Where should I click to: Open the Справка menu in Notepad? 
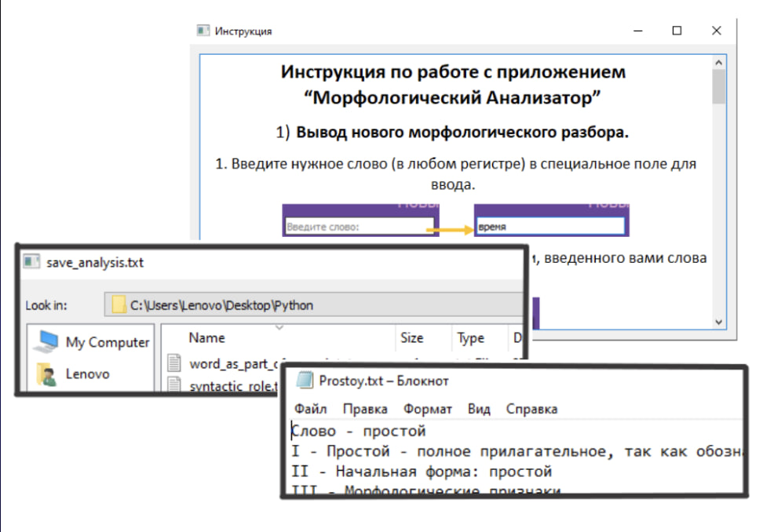click(531, 409)
